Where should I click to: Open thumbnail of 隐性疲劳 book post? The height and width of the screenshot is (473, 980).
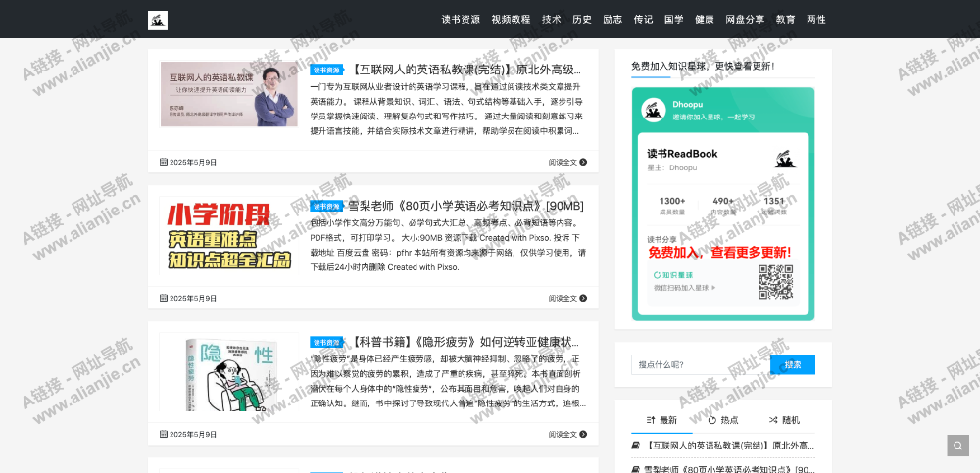click(228, 372)
